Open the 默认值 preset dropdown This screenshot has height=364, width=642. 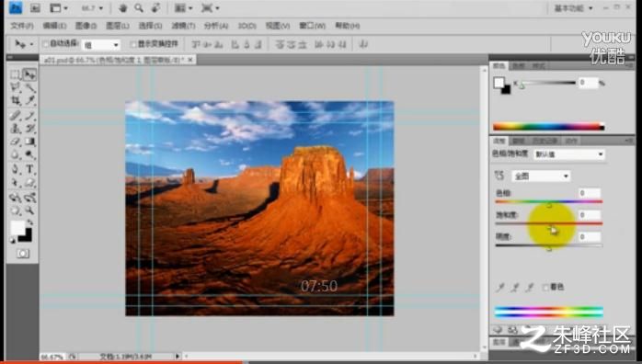[x=569, y=154]
